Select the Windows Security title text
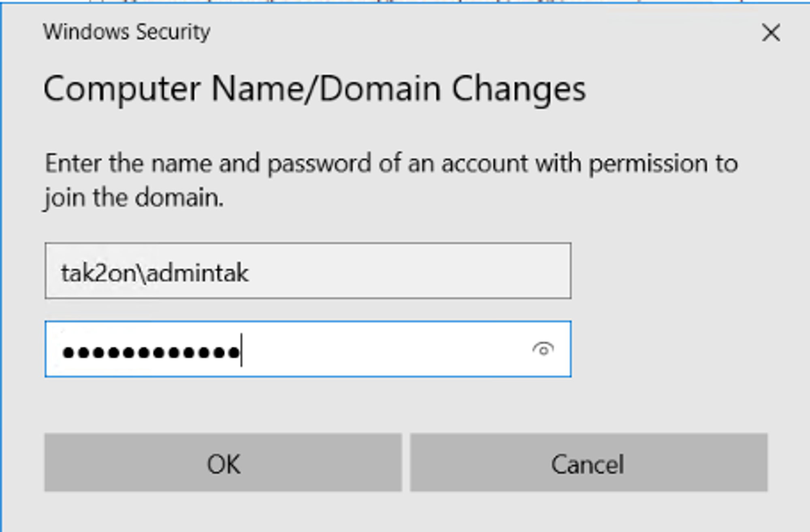This screenshot has height=532, width=810. [x=127, y=32]
